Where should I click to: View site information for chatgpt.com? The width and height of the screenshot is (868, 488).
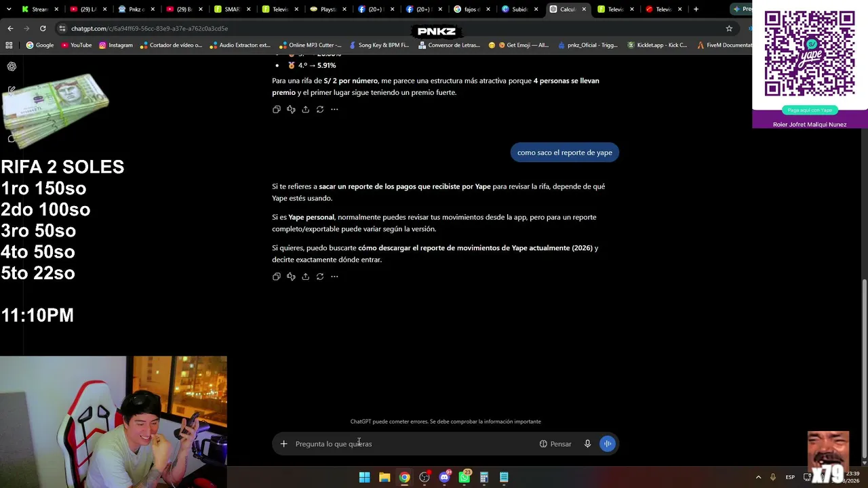pyautogui.click(x=62, y=28)
